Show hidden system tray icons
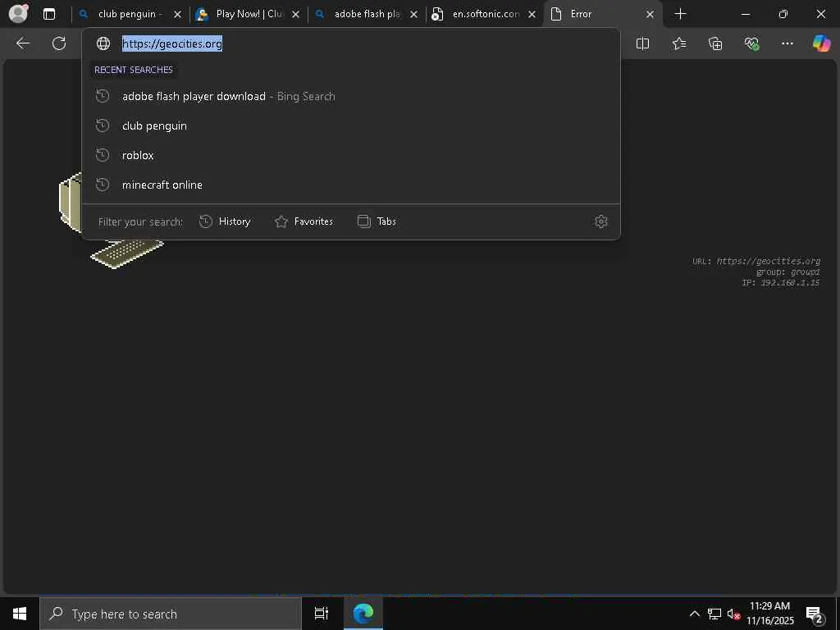 pos(694,614)
